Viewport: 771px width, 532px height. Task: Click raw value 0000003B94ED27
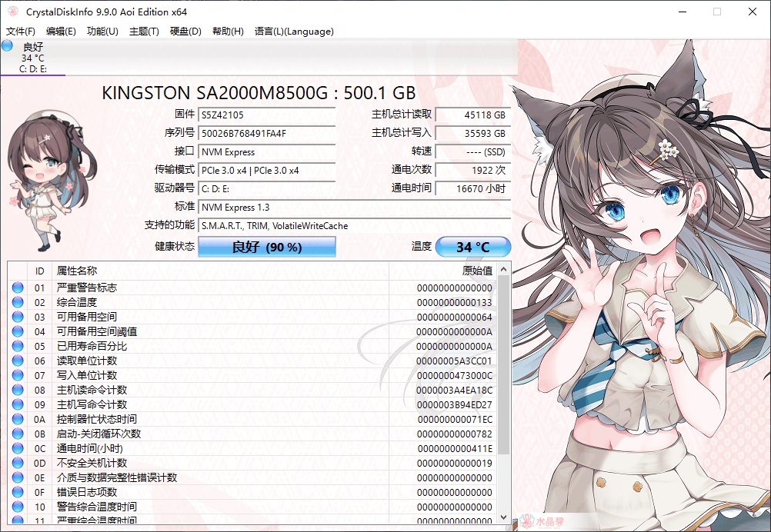(x=454, y=405)
